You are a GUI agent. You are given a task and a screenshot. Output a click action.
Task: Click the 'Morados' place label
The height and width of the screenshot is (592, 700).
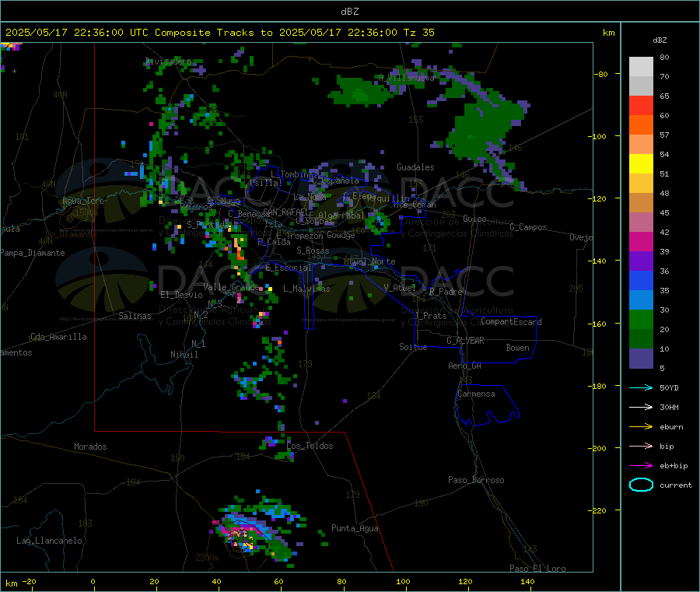click(x=90, y=447)
